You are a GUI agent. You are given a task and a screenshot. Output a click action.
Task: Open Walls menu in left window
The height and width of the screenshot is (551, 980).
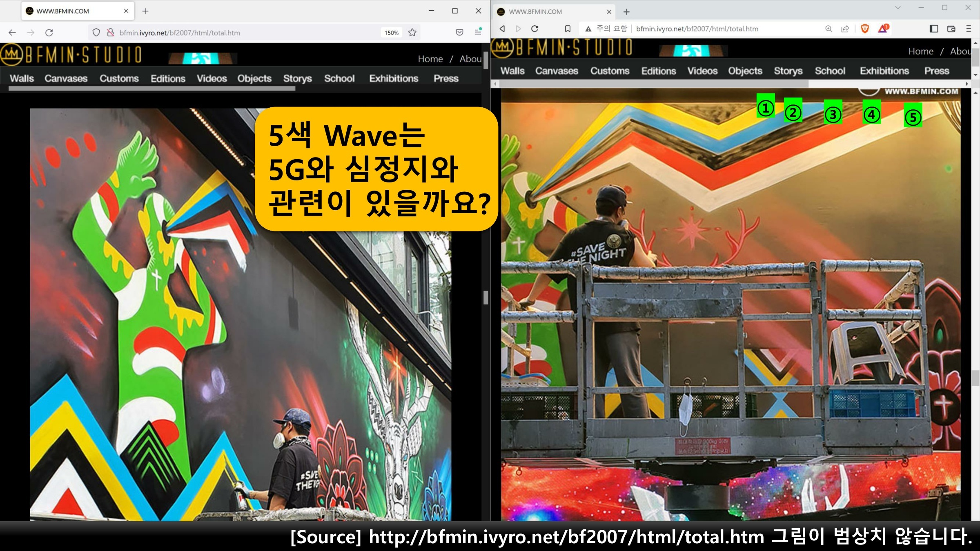[x=22, y=78]
